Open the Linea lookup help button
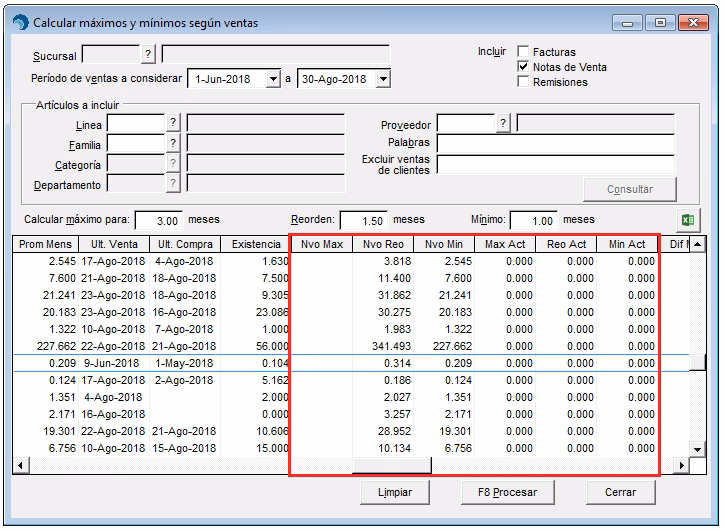 [173, 123]
